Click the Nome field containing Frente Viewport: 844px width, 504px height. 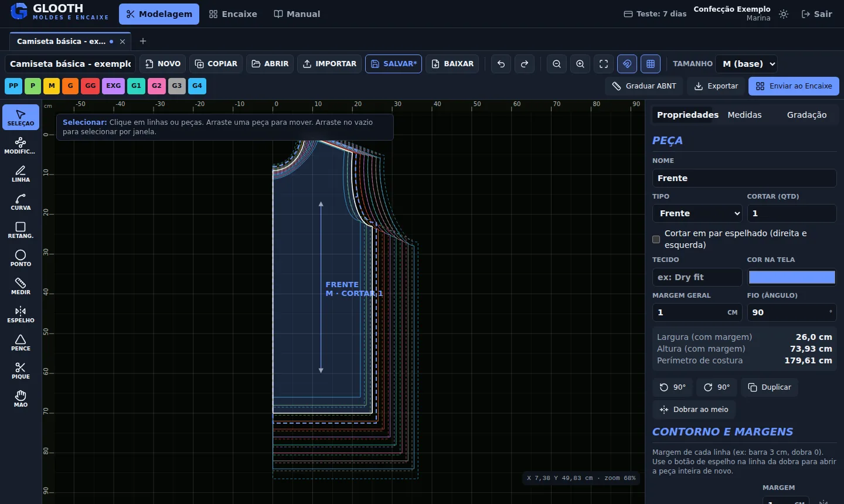(x=744, y=178)
